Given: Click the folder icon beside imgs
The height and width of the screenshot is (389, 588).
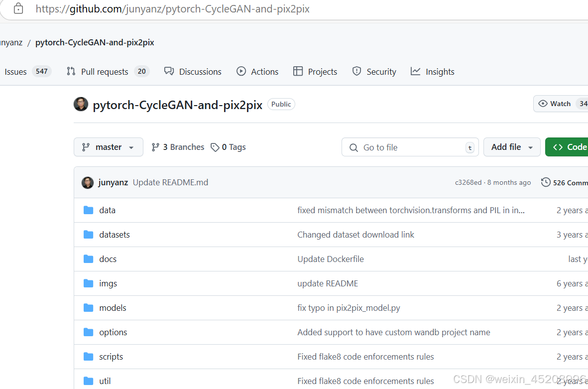Looking at the screenshot, I should tap(89, 283).
